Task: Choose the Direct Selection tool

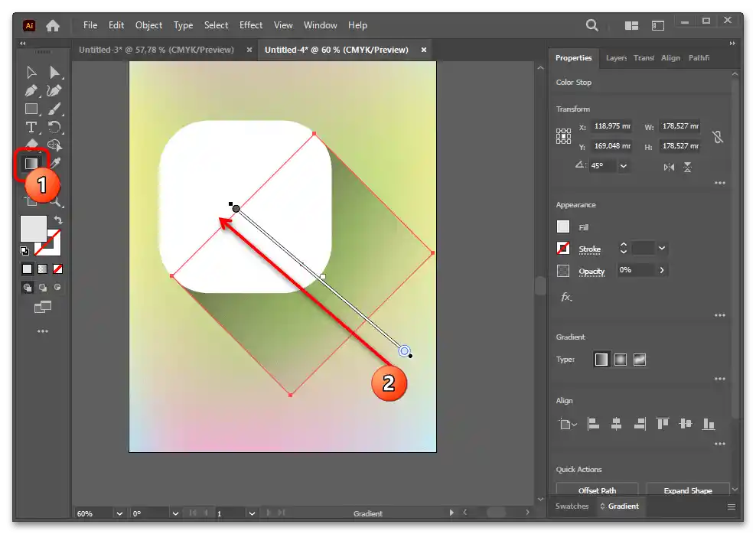Action: pyautogui.click(x=55, y=72)
